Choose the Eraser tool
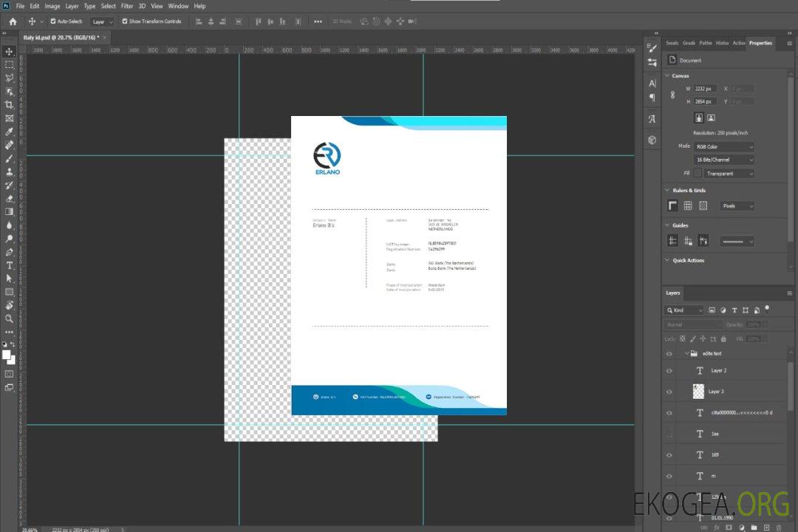 10,198
